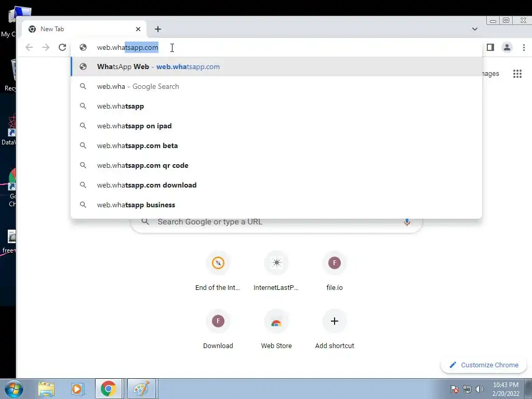Open Action Center flag tray icon

coord(455,389)
